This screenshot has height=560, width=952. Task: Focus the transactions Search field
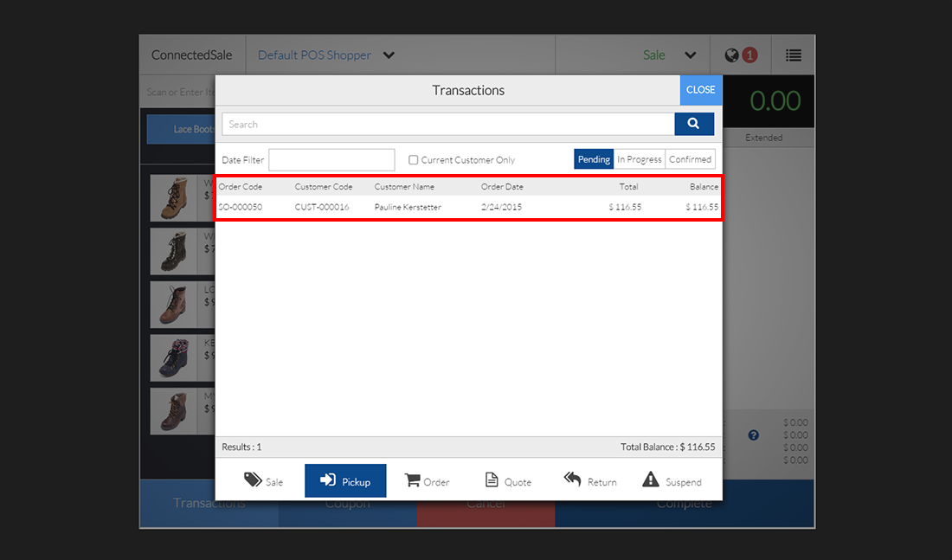tap(448, 124)
